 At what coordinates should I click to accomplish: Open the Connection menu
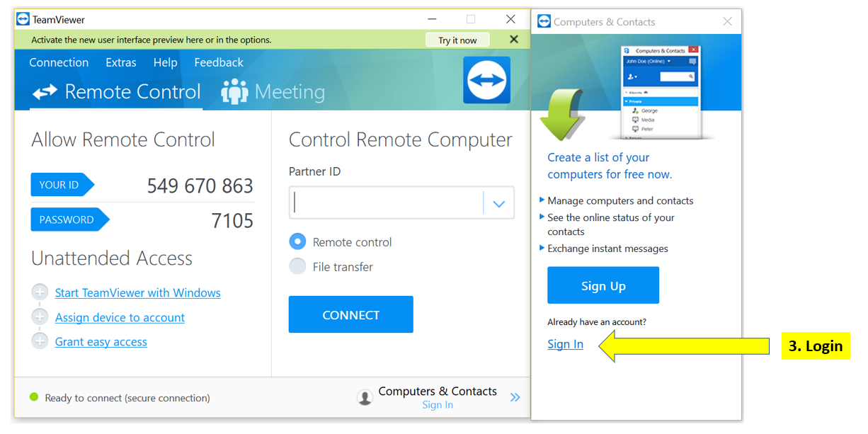[59, 62]
